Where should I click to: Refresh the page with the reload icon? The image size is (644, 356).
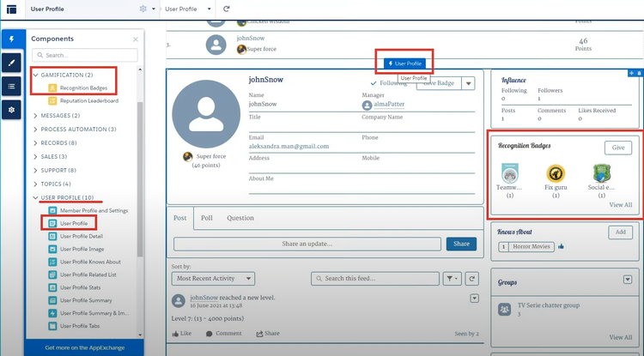[227, 9]
